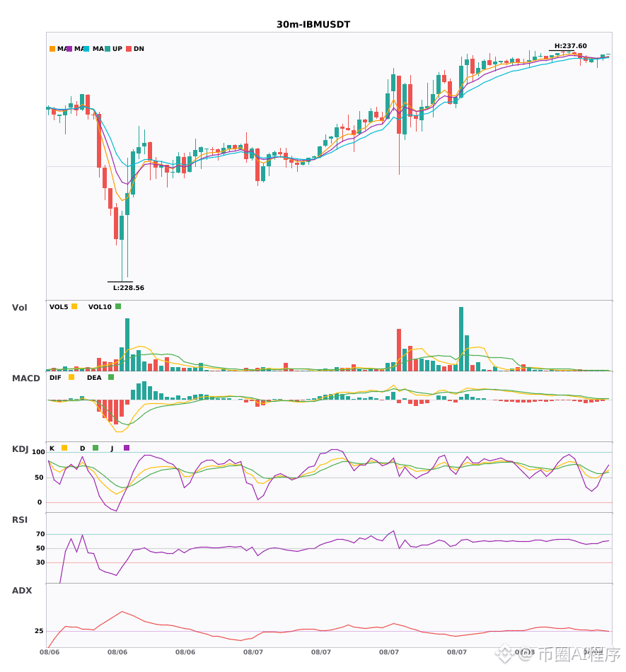
Task: Click the 30 axis label in RSI
Action: point(40,562)
